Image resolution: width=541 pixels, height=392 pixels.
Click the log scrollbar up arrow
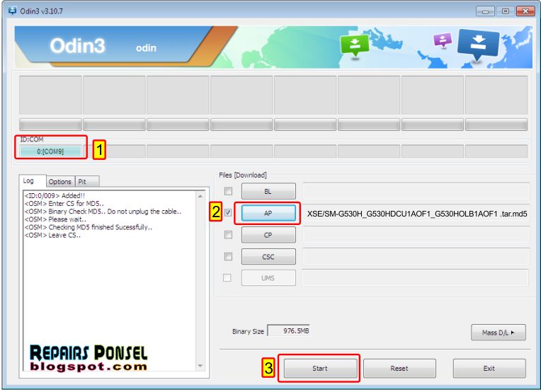click(x=200, y=196)
